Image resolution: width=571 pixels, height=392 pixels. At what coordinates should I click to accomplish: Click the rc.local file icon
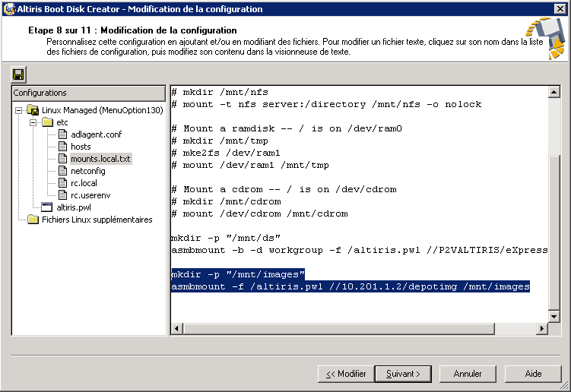click(x=63, y=183)
